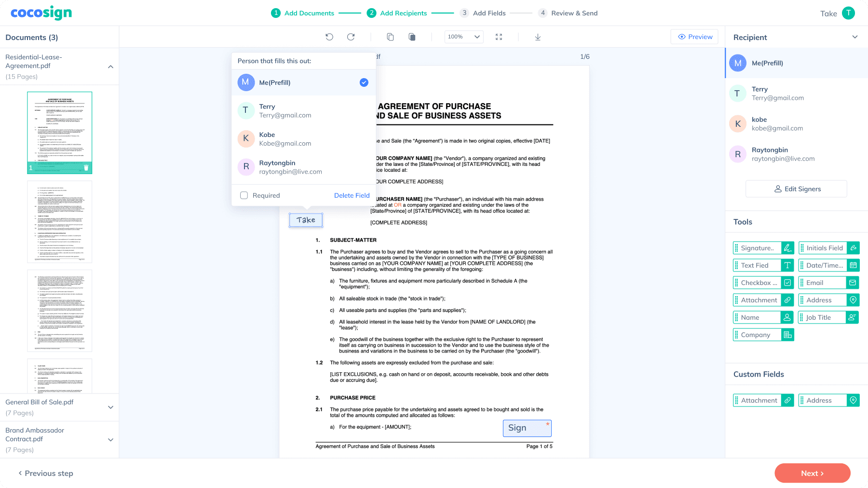Screen dimensions: 868x488
Task: Assign the field to Kobe
Action: [x=285, y=139]
